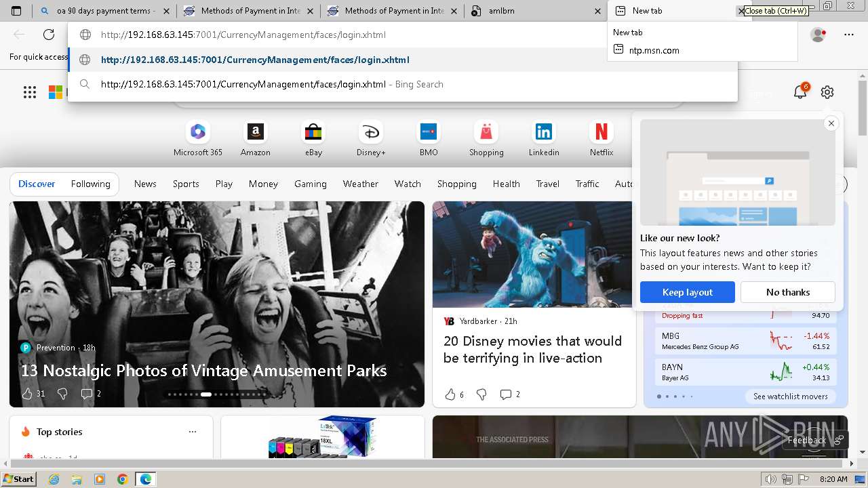Launch Chrome from taskbar
The height and width of the screenshot is (488, 868).
point(123,479)
